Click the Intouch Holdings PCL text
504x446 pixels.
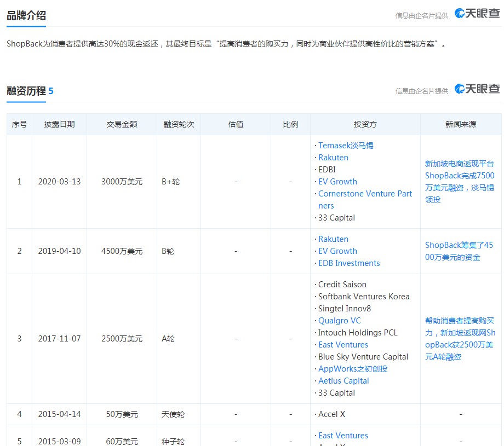pos(358,333)
